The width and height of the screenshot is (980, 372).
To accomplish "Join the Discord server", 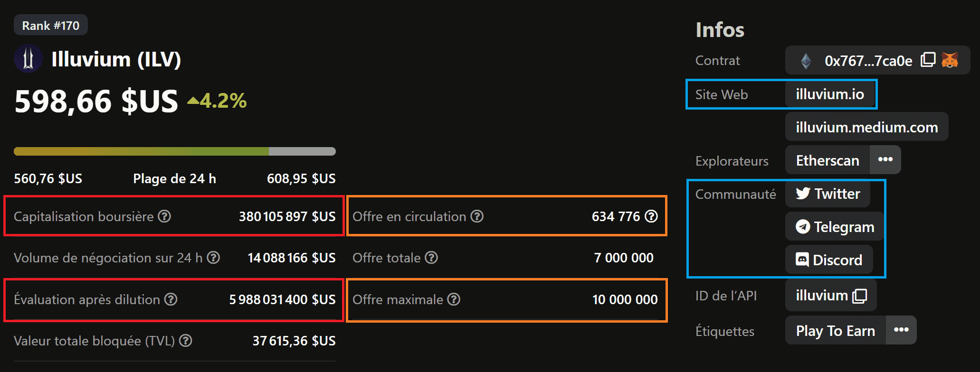I will (x=829, y=260).
